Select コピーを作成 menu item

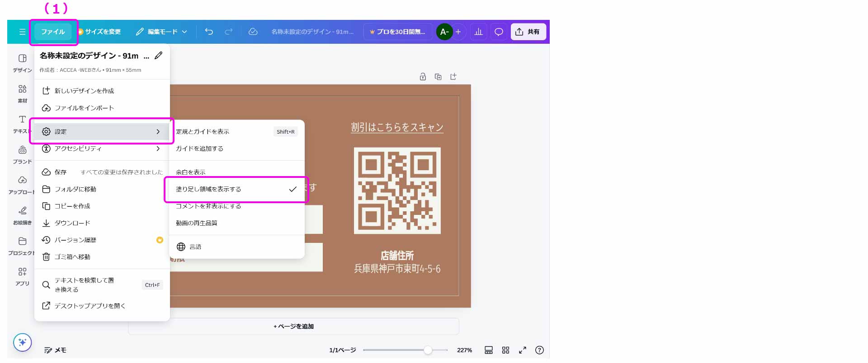click(x=102, y=206)
